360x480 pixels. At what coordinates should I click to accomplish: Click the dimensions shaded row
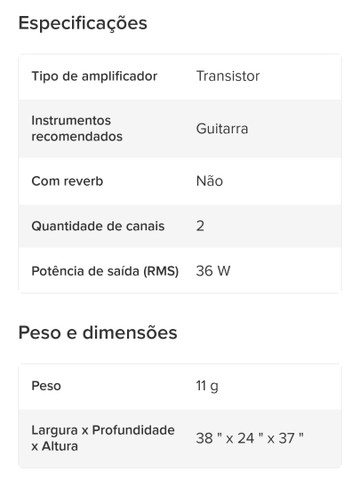[180, 438]
